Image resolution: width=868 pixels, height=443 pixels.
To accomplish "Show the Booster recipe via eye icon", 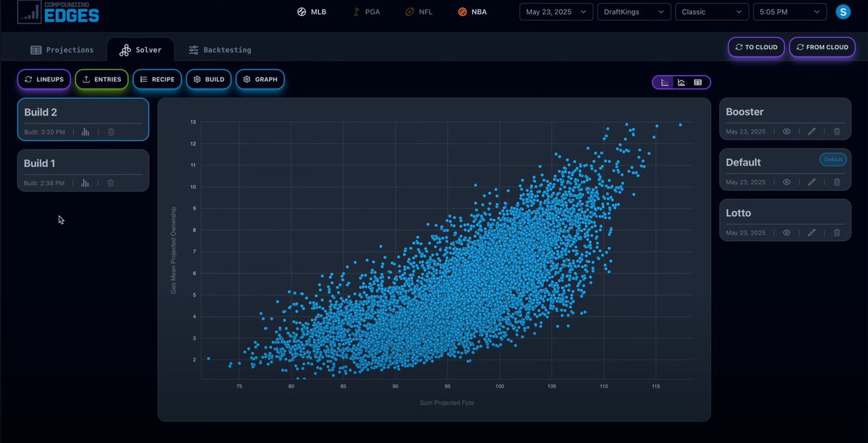I will tap(787, 132).
